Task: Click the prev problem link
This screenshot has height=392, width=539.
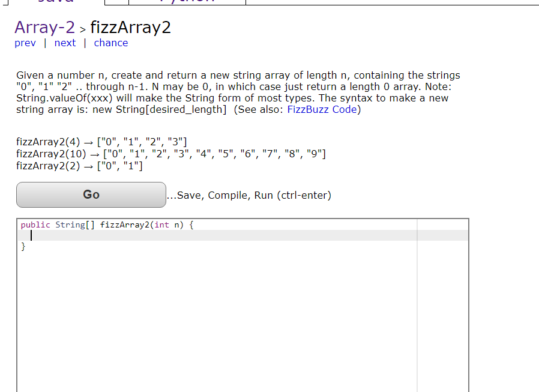Action: 25,43
